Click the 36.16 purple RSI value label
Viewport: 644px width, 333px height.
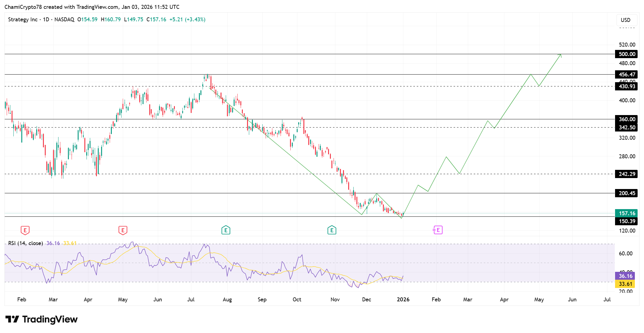(625, 276)
